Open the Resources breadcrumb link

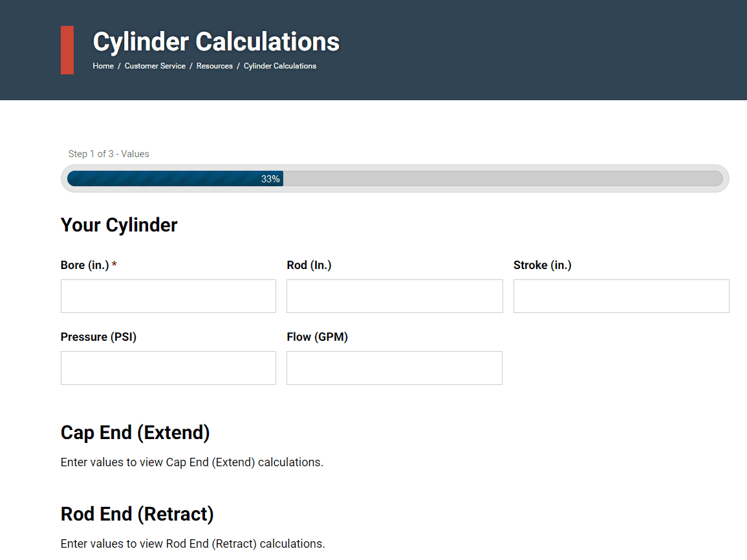click(214, 66)
